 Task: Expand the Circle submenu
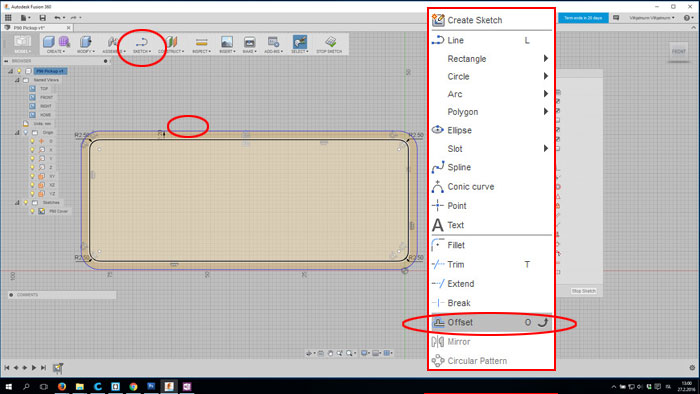point(491,76)
